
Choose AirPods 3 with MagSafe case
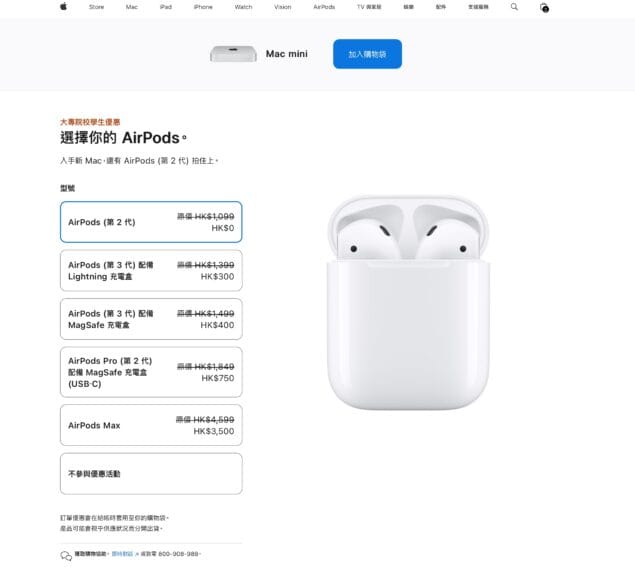(151, 319)
